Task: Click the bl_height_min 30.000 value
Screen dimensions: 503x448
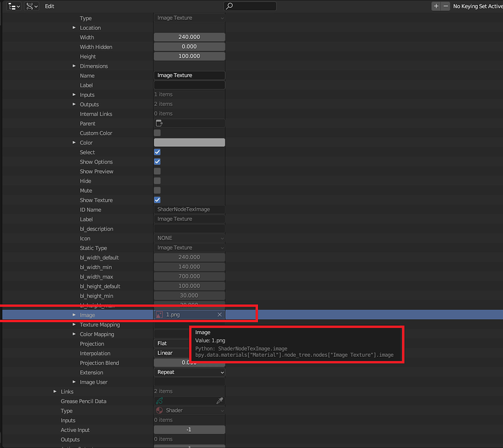Action: [x=189, y=295]
